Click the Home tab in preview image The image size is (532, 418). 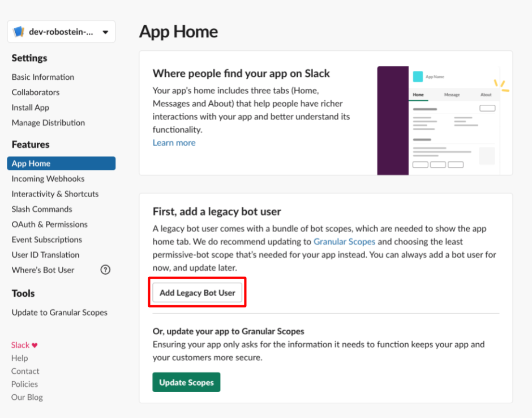[418, 95]
